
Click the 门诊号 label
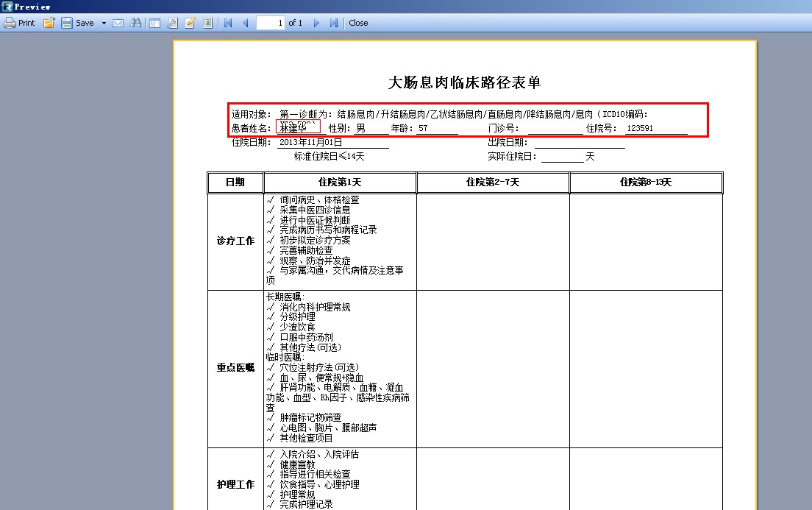(503, 128)
